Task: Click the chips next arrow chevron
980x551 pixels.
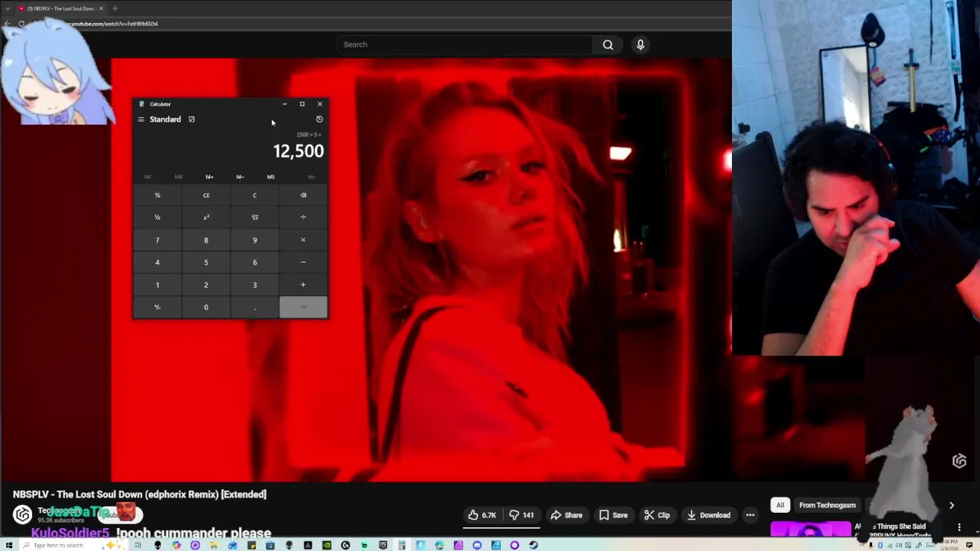Action: [952, 505]
